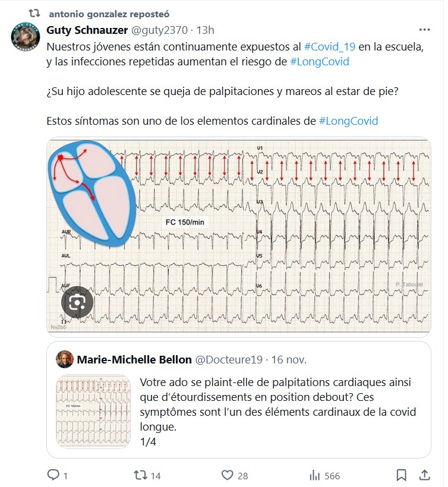Bookmark this post
Screen dimensions: 448x487
[x=402, y=475]
